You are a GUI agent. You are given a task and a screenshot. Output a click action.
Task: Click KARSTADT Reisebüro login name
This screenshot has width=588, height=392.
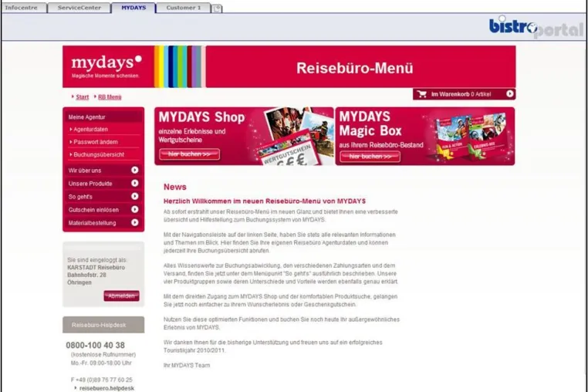pyautogui.click(x=96, y=268)
